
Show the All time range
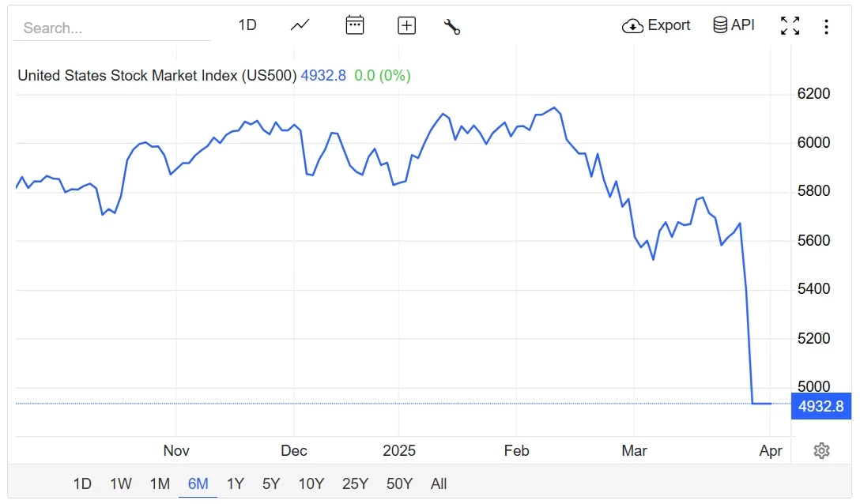point(439,483)
